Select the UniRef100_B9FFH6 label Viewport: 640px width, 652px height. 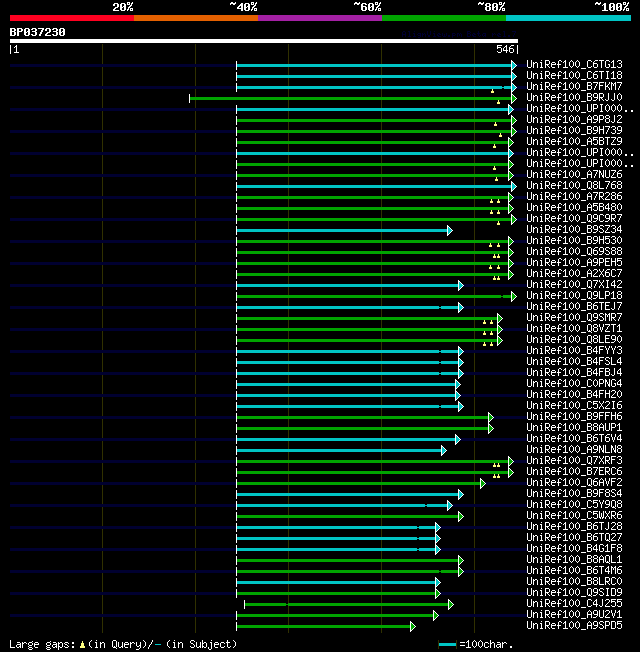pos(574,417)
